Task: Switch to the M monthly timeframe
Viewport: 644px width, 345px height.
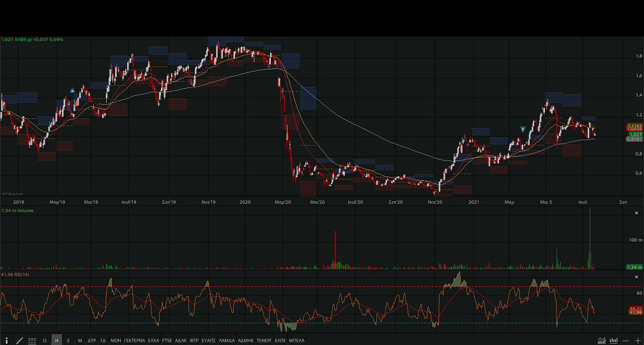Action: pos(80,341)
